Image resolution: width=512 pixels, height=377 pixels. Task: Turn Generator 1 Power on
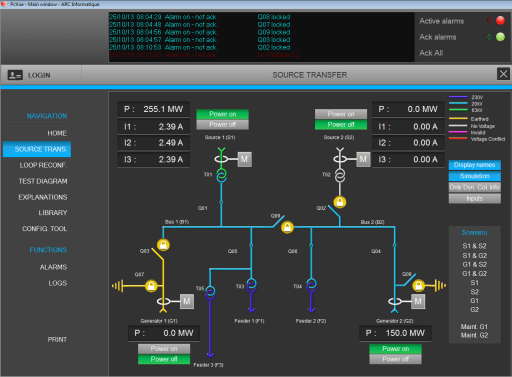(164, 349)
